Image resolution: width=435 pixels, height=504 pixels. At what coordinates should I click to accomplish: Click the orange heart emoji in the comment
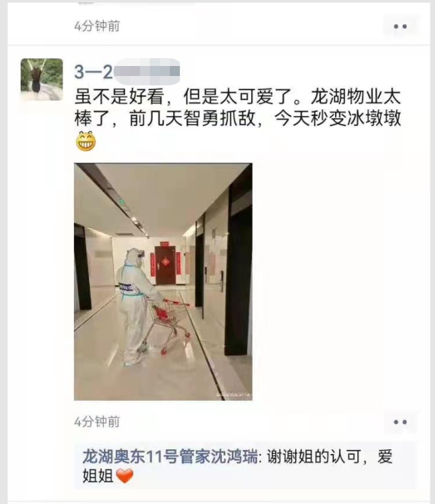click(125, 476)
